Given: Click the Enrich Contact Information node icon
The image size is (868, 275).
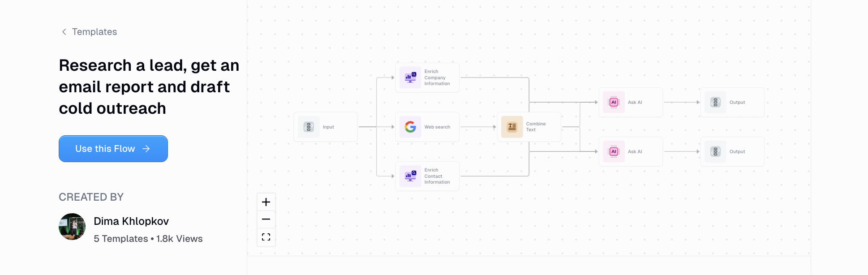Looking at the screenshot, I should click(x=410, y=176).
